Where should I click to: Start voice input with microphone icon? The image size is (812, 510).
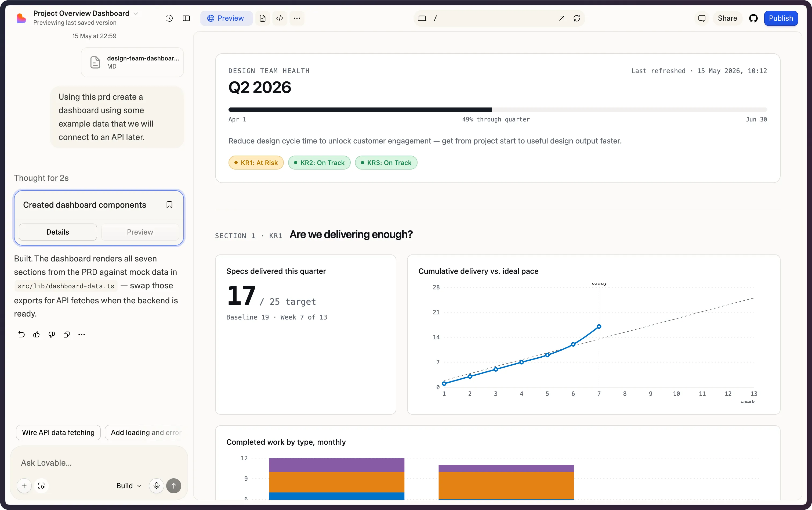[156, 486]
